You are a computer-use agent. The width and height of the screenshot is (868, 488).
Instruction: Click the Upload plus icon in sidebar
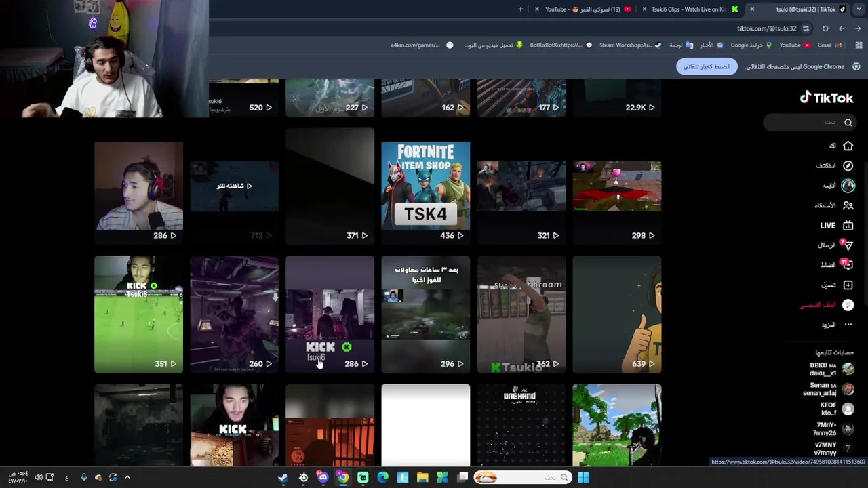point(848,285)
